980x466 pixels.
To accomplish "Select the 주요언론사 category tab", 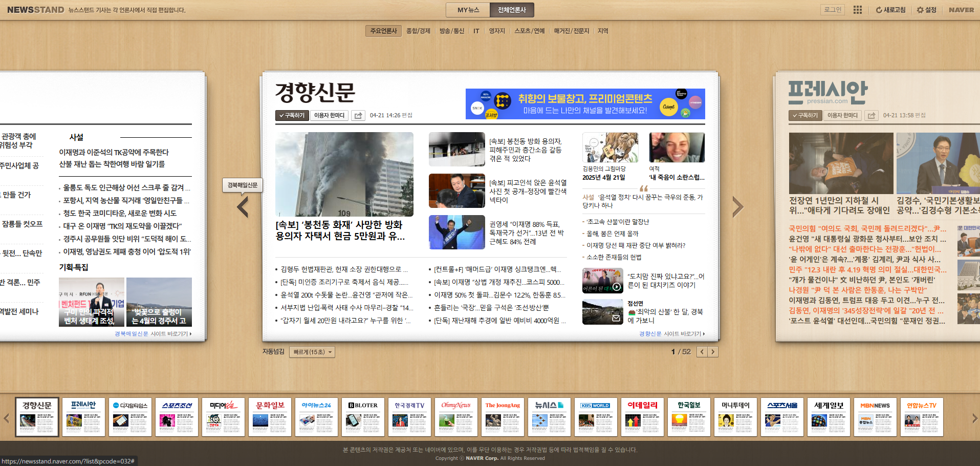I will point(383,31).
